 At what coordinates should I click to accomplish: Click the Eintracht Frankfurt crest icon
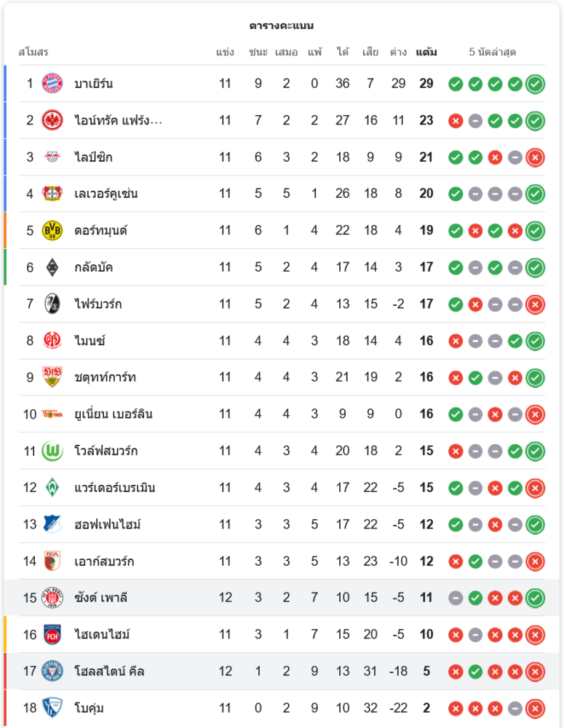pyautogui.click(x=52, y=120)
